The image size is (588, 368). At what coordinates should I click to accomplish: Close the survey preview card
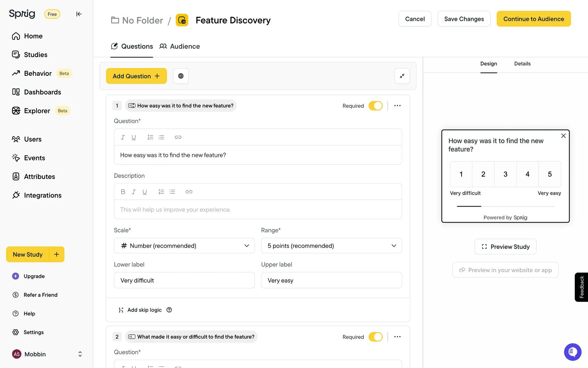(x=563, y=136)
